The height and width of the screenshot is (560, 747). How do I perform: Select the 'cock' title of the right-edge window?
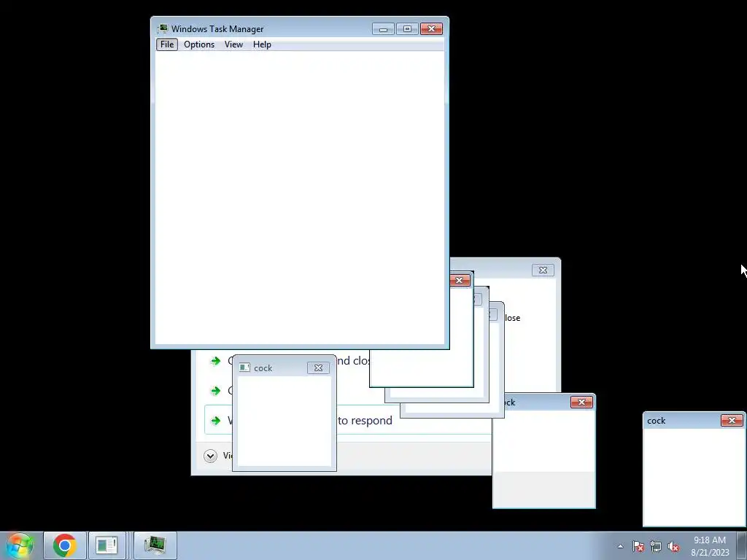pyautogui.click(x=656, y=421)
